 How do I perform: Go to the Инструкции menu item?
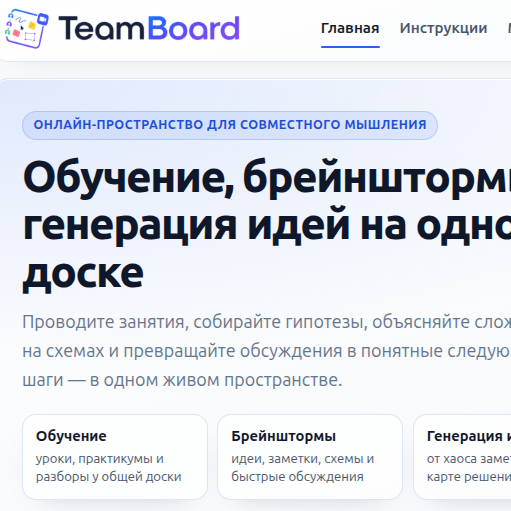tap(443, 28)
